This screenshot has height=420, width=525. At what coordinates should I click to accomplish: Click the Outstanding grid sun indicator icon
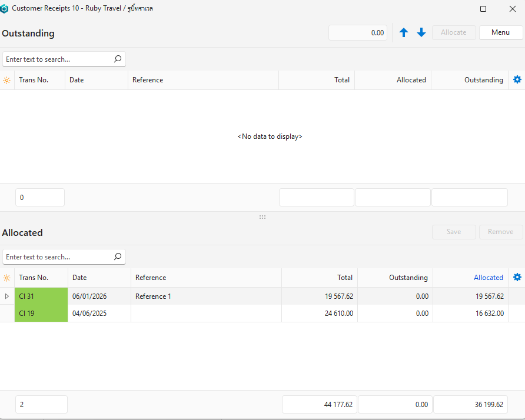(7, 80)
